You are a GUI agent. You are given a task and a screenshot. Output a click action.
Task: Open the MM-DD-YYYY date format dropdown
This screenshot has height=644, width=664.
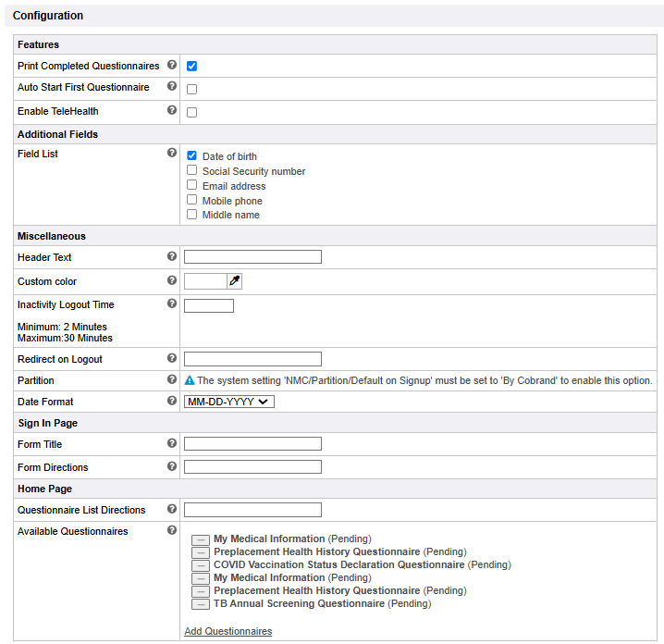[x=229, y=402]
